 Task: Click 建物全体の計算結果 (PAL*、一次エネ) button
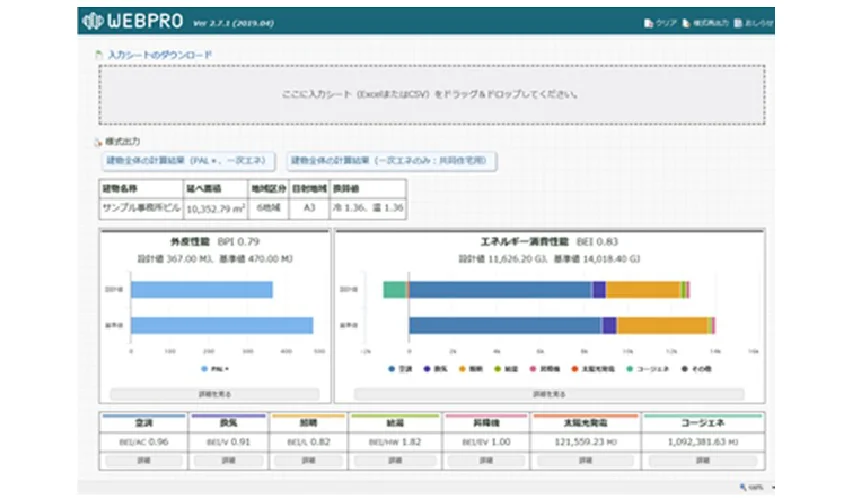click(184, 161)
